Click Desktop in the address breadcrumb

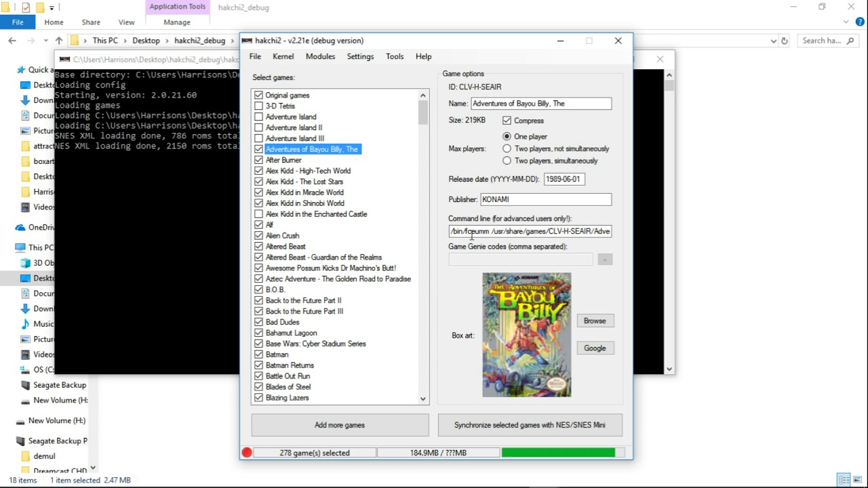click(146, 41)
